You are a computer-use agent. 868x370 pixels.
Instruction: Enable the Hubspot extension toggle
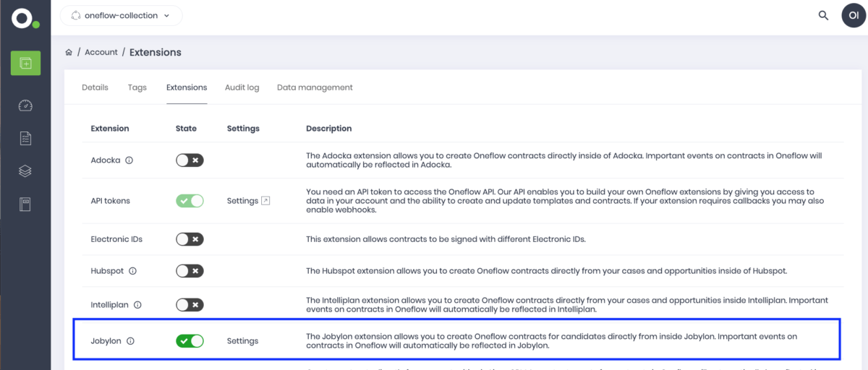coord(190,271)
